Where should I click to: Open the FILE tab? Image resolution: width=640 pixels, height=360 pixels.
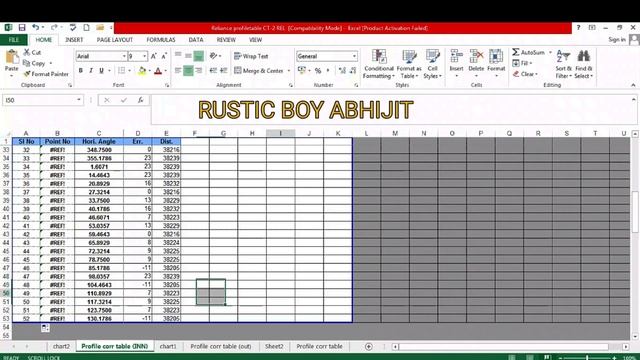click(x=14, y=40)
